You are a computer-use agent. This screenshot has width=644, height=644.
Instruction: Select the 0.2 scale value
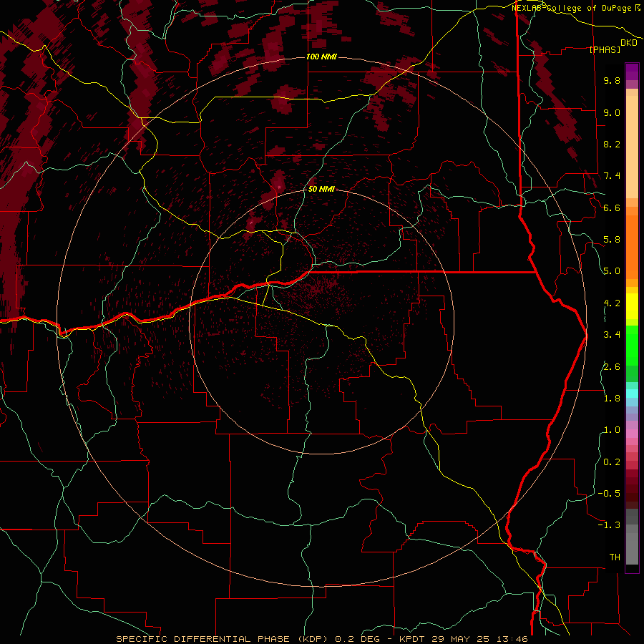tap(612, 462)
